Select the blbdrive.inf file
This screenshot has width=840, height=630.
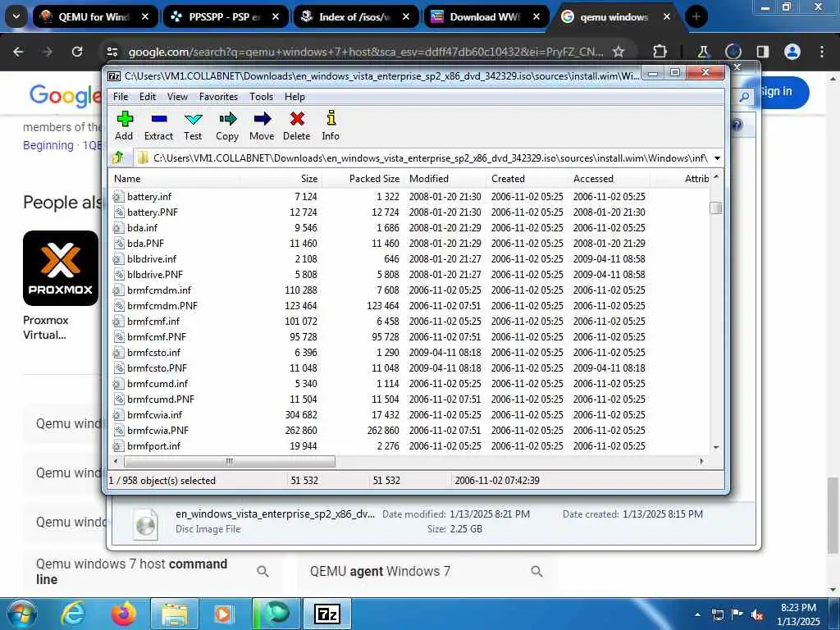[152, 258]
